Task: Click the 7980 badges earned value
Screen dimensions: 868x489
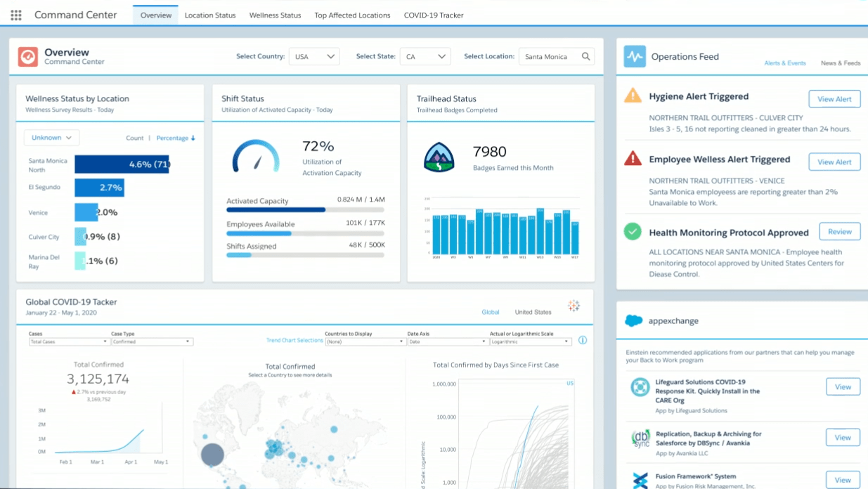Action: click(x=490, y=151)
